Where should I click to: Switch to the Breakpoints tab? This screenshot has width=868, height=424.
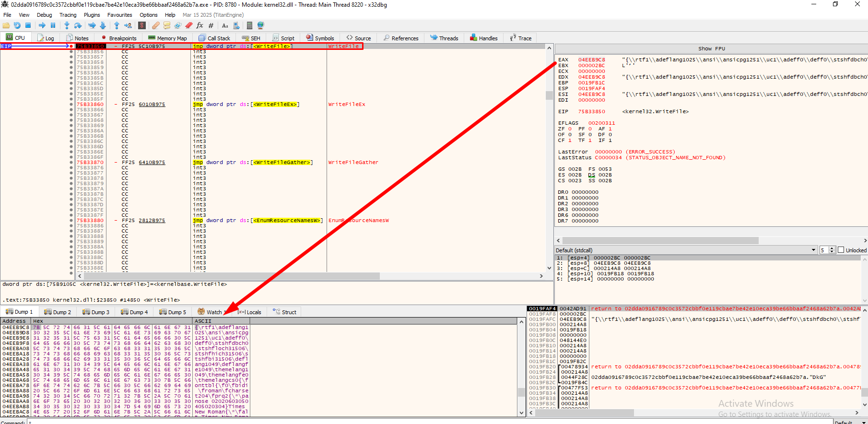118,38
